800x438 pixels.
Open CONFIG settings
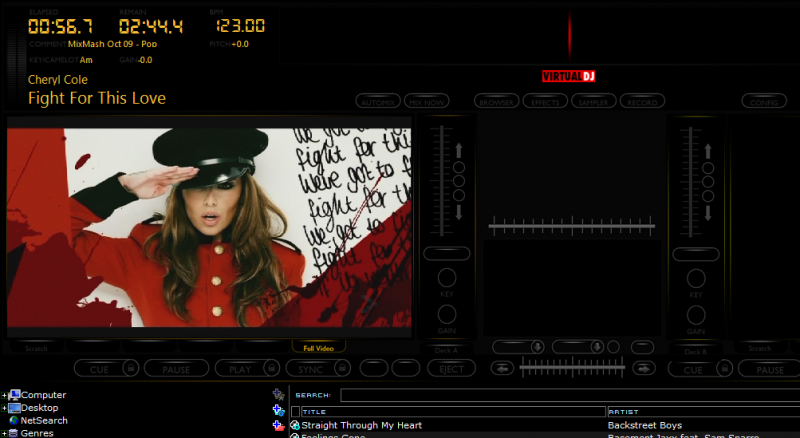pos(764,102)
